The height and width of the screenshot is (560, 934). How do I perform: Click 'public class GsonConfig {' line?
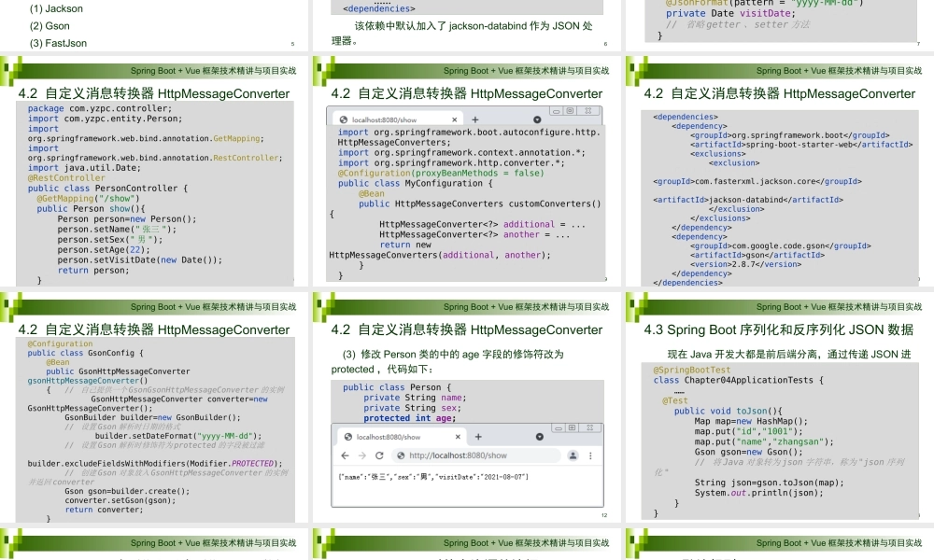coord(85,353)
